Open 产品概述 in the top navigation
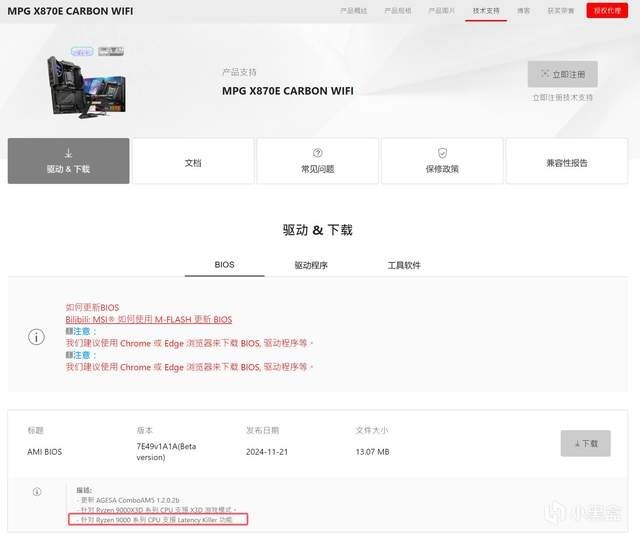 click(354, 11)
